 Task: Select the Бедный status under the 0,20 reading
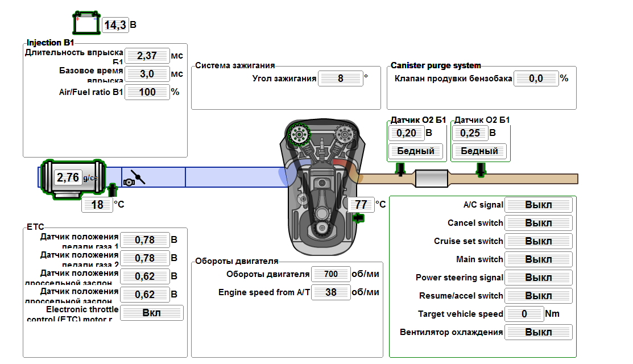(416, 151)
